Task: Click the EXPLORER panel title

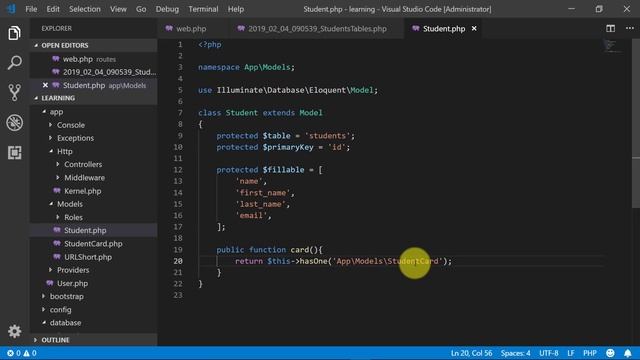Action: point(56,28)
